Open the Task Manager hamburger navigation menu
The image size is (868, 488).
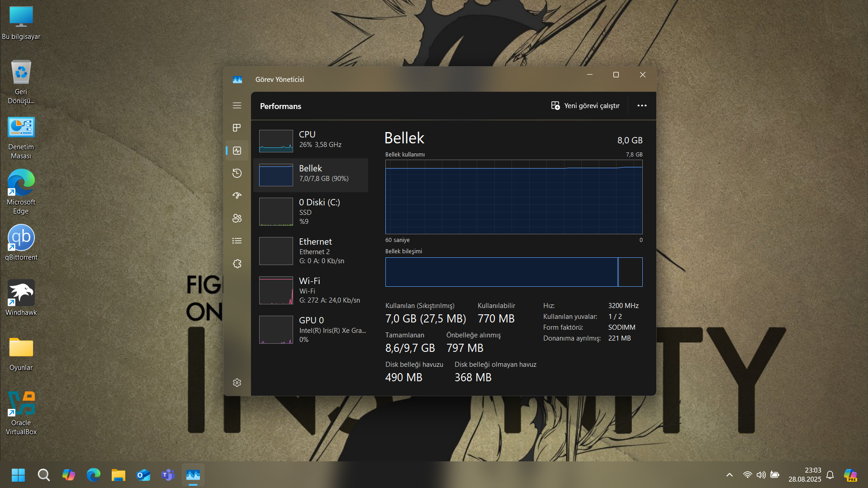coord(237,105)
